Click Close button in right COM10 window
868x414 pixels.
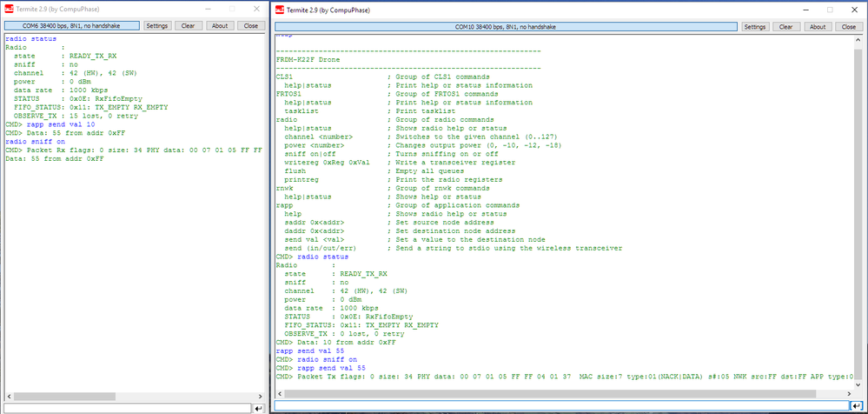click(x=849, y=27)
